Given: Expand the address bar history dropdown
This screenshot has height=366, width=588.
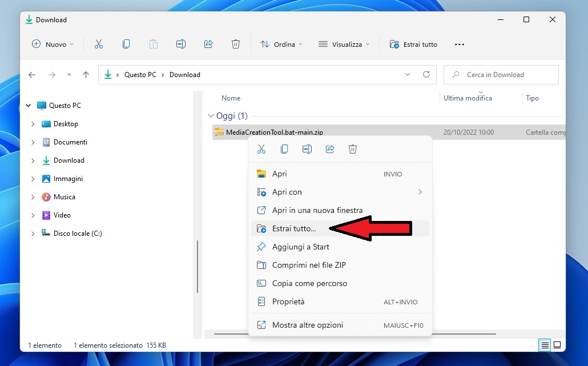Looking at the screenshot, I should click(x=408, y=74).
